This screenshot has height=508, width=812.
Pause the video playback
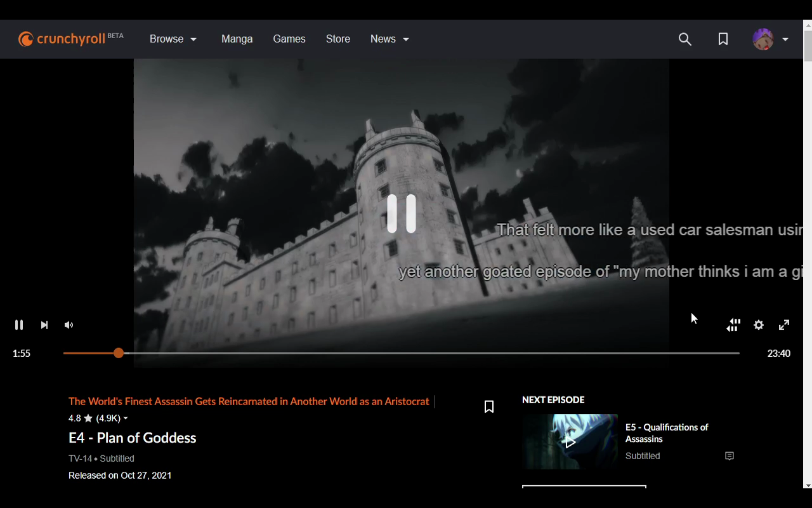[x=18, y=324]
